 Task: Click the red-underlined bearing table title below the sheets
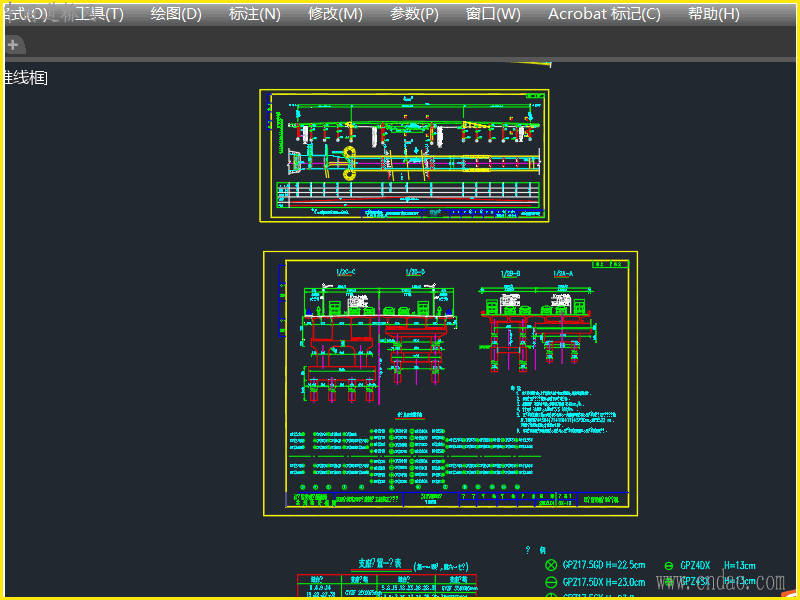click(380, 564)
